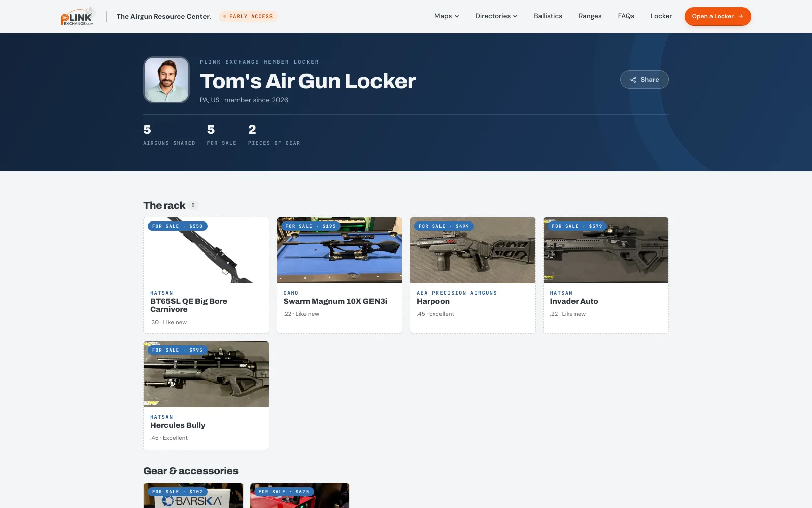Image resolution: width=812 pixels, height=508 pixels.
Task: Open the Hatsan Invader Auto photo
Action: click(606, 250)
